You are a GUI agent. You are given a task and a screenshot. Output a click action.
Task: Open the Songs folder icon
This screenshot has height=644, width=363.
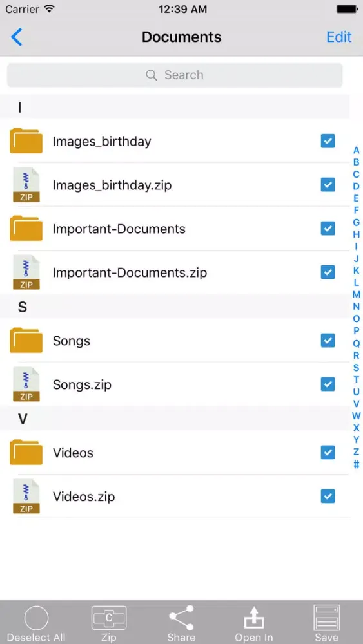[26, 341]
